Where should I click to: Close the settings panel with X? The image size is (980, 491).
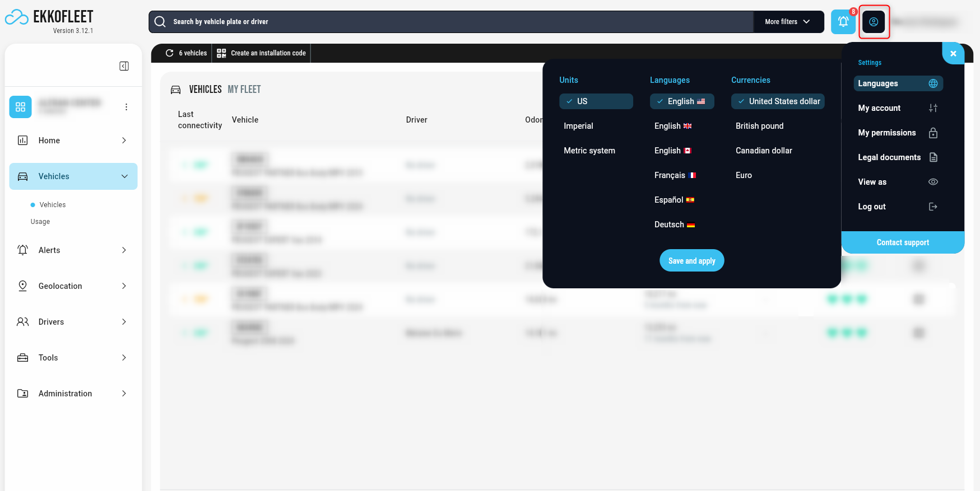[x=953, y=54]
